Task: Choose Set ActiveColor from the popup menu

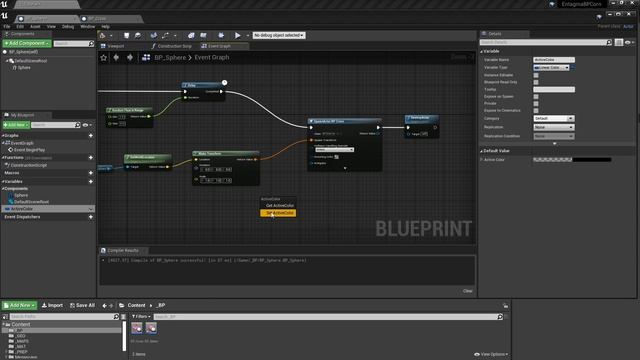Action: (278, 213)
